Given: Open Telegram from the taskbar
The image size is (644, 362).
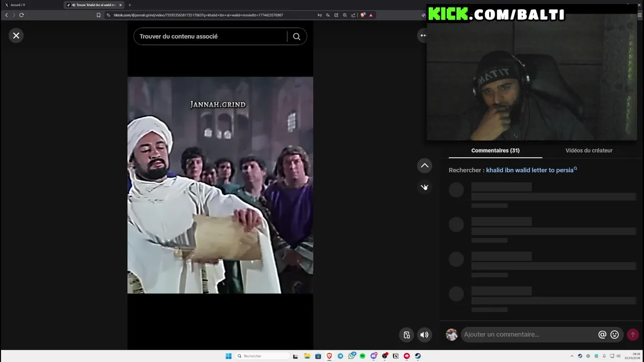Looking at the screenshot, I should coord(340,356).
